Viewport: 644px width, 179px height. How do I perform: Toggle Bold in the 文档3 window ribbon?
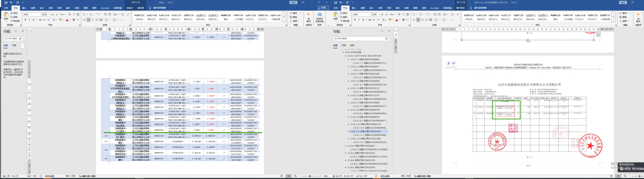pos(25,20)
